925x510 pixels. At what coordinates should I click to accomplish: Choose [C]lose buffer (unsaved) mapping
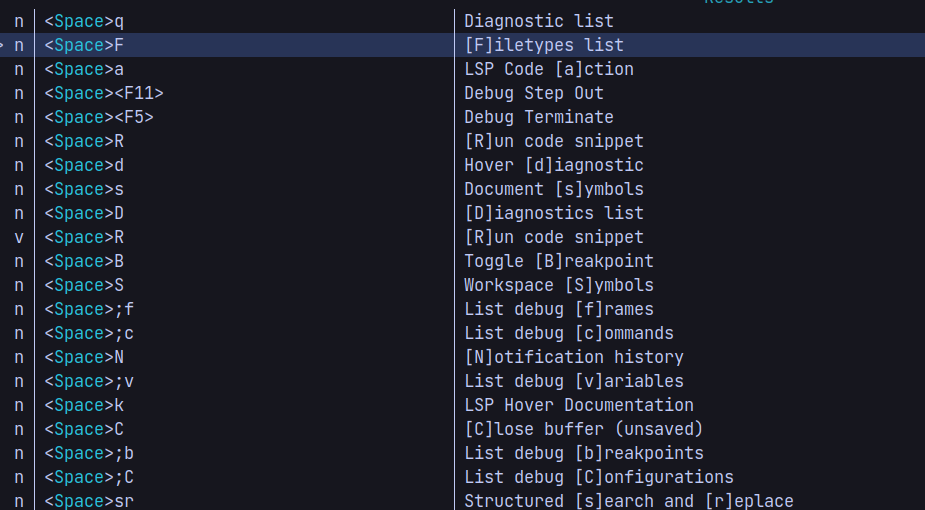(x=462, y=429)
